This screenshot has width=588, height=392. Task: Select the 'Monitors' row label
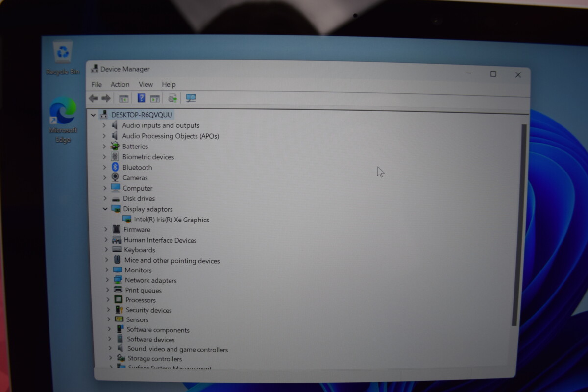point(138,270)
